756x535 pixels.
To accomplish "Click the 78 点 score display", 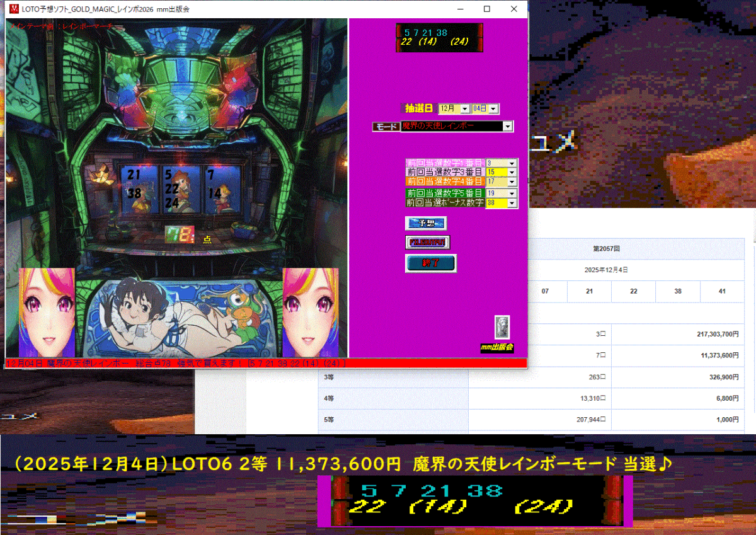I will 188,236.
